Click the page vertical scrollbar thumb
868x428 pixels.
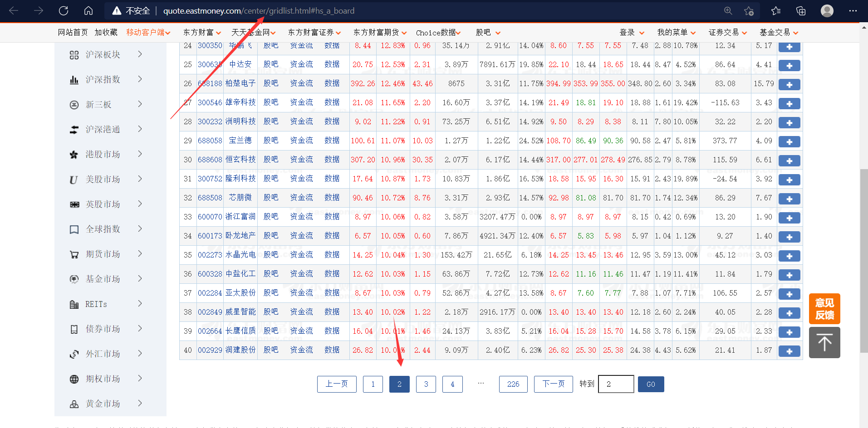point(864,261)
